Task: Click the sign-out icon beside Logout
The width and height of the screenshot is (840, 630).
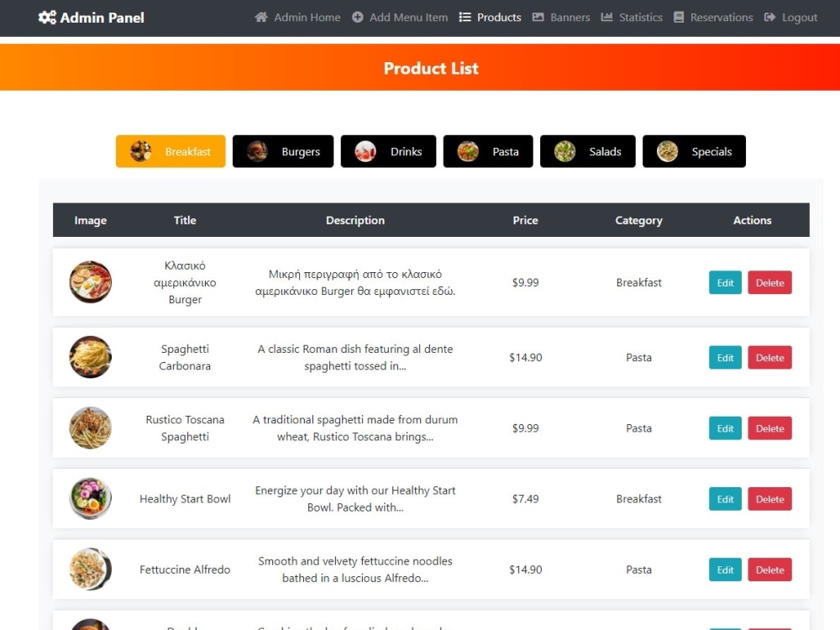Action: point(769,17)
